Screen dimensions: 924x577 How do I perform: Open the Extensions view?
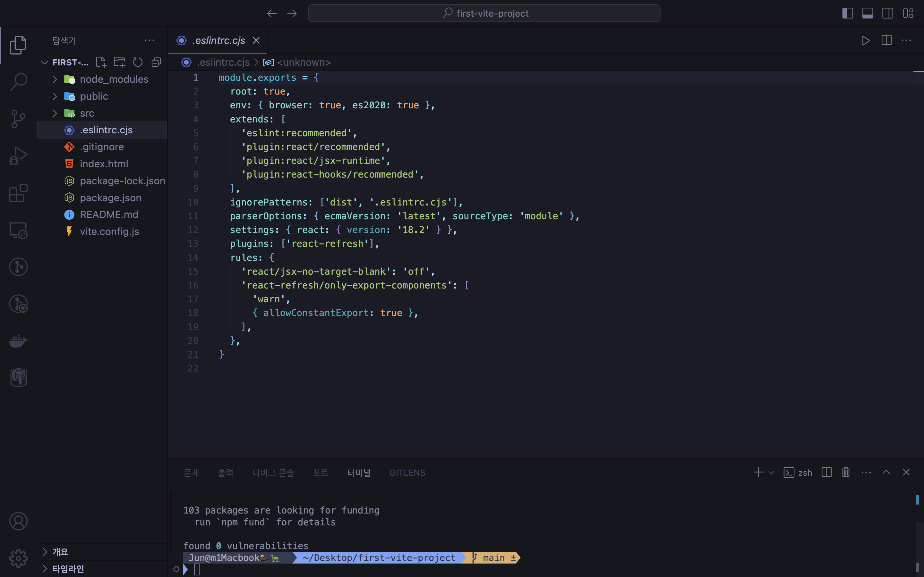pos(18,193)
